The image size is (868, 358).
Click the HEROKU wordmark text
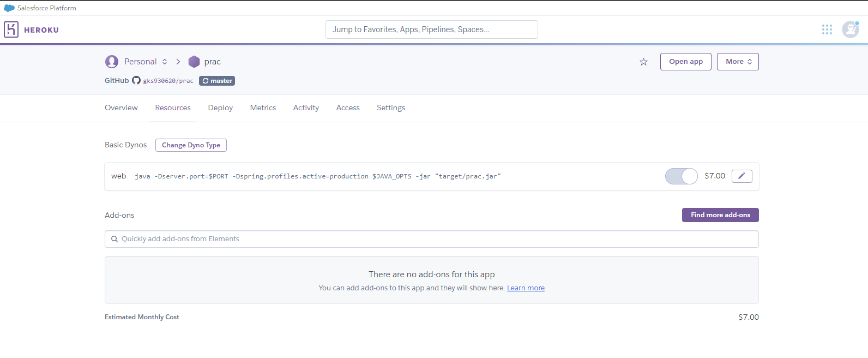point(41,30)
